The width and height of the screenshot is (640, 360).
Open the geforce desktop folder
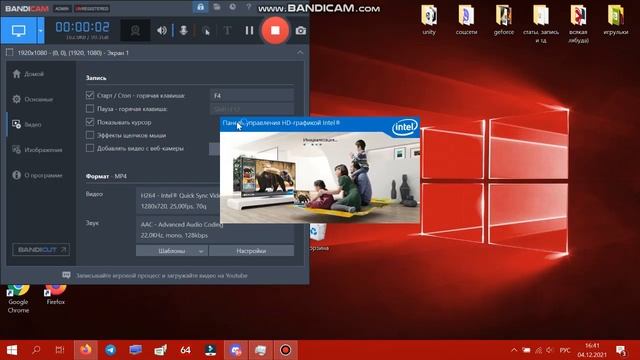pos(504,20)
